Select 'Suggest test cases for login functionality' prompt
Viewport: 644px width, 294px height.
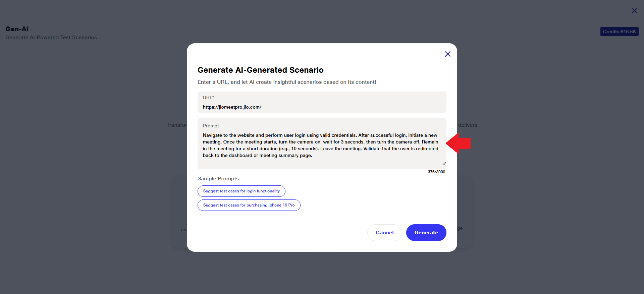[241, 191]
